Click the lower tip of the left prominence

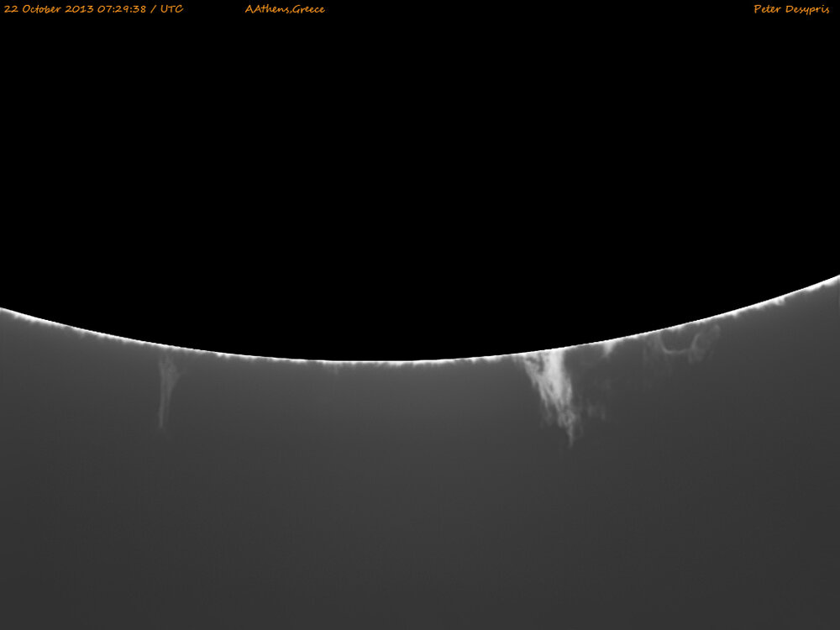pyautogui.click(x=163, y=428)
